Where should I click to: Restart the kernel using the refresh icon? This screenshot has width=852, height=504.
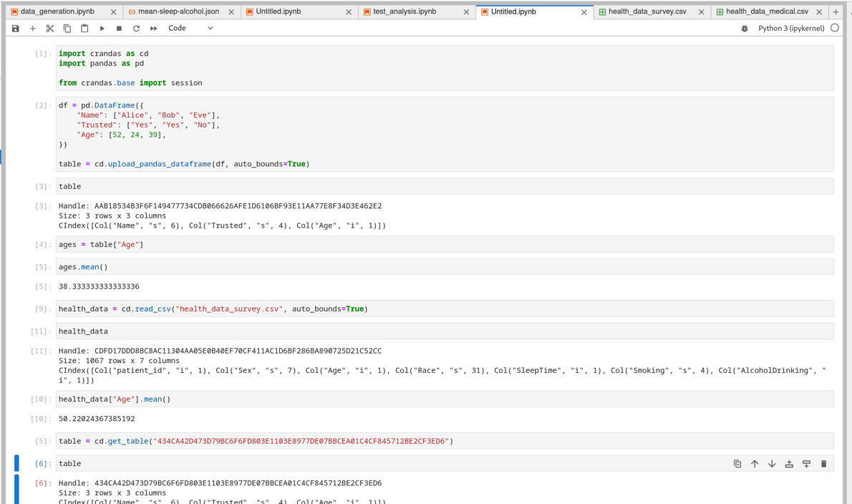coord(135,28)
